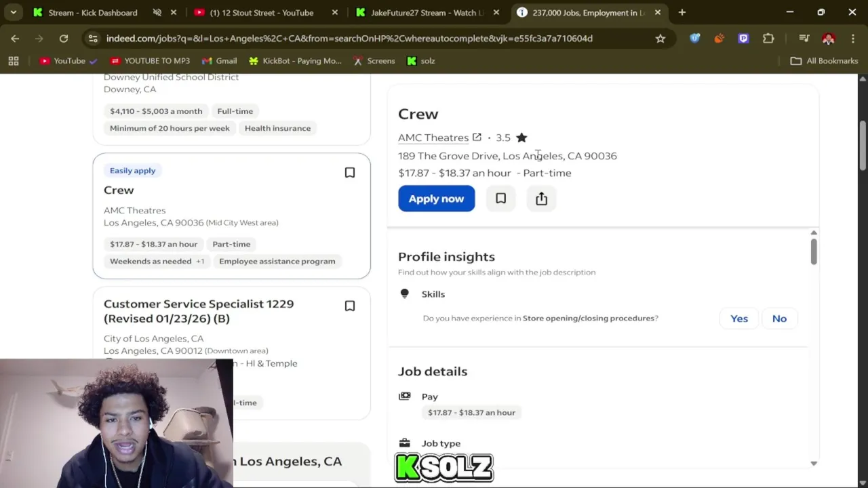Click Downey Unified School District text
The height and width of the screenshot is (488, 868).
[x=171, y=77]
